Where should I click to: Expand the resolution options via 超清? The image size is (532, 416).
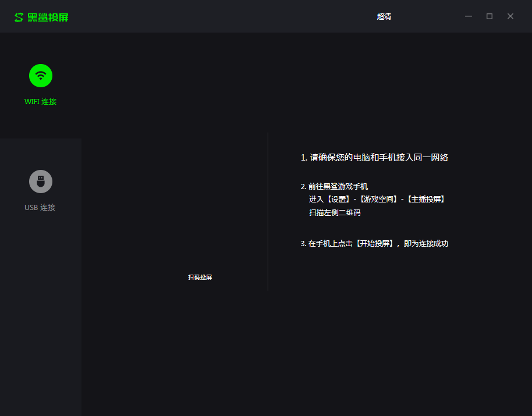click(x=384, y=16)
